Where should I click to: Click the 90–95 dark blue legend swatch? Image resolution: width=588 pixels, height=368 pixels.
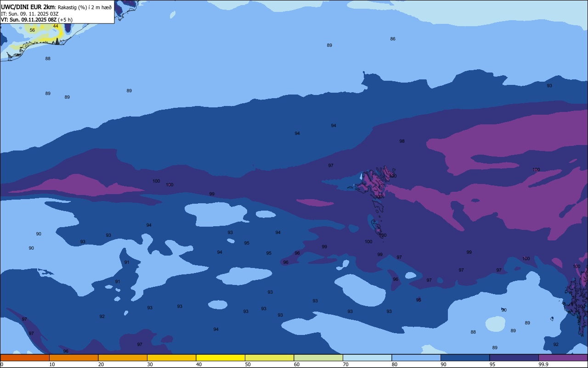(465, 357)
